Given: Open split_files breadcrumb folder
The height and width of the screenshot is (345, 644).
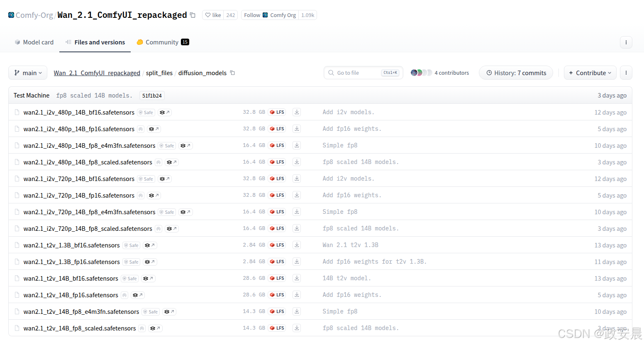Looking at the screenshot, I should pyautogui.click(x=159, y=73).
